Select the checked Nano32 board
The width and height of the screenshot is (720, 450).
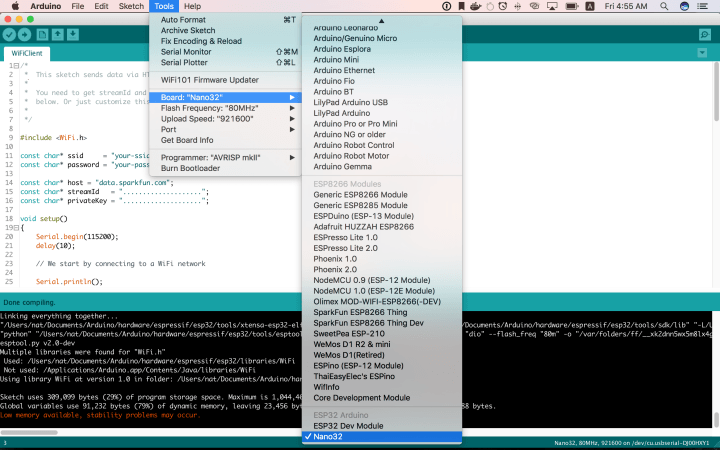tap(382, 437)
